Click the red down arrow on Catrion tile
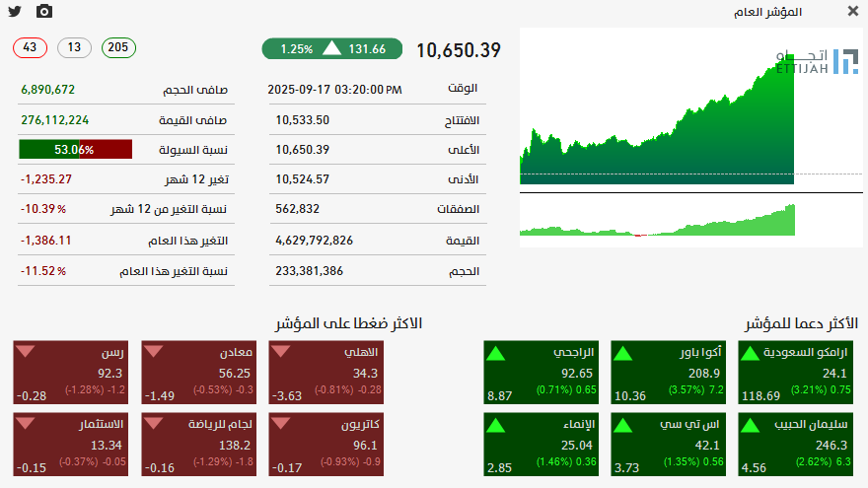Image resolution: width=868 pixels, height=488 pixels. [x=281, y=423]
